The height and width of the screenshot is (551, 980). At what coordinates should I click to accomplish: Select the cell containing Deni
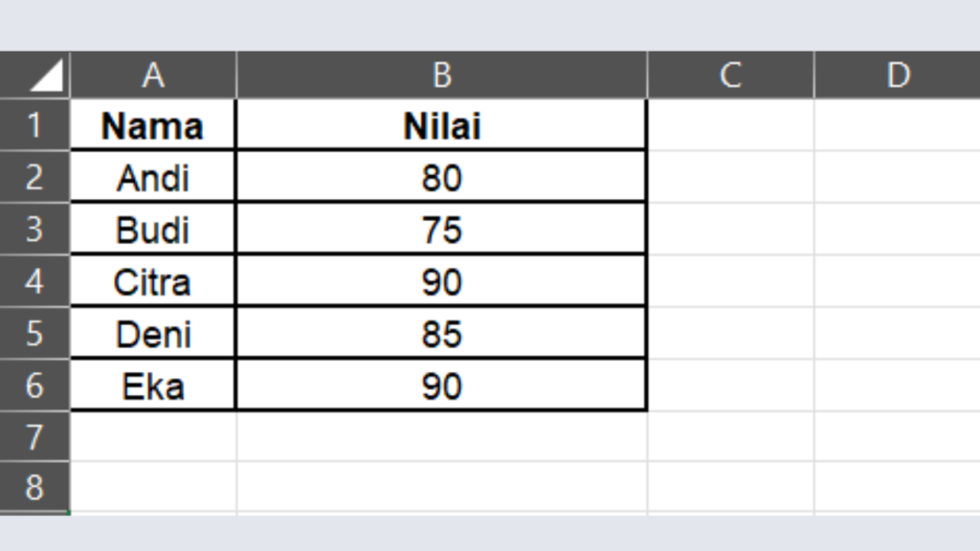pos(153,334)
